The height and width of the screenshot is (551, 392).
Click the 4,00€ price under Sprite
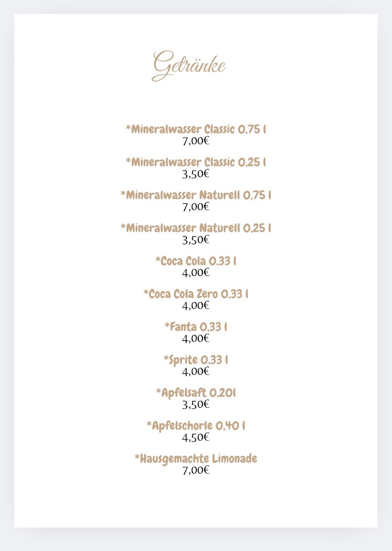click(196, 371)
